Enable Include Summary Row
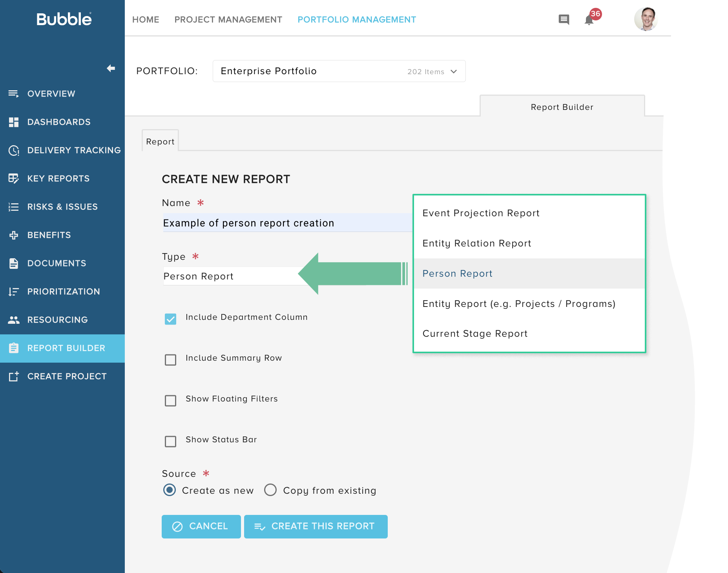Viewport: 728px width, 573px height. coord(170,360)
